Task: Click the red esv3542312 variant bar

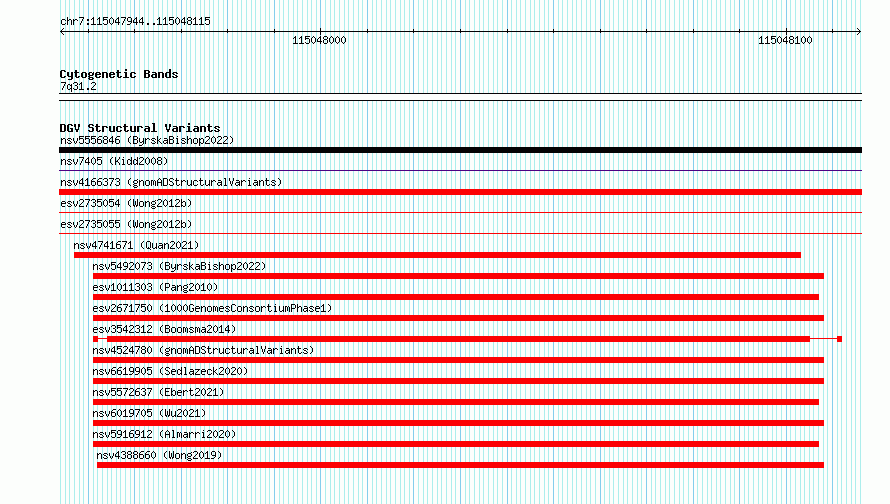Action: pyautogui.click(x=458, y=339)
